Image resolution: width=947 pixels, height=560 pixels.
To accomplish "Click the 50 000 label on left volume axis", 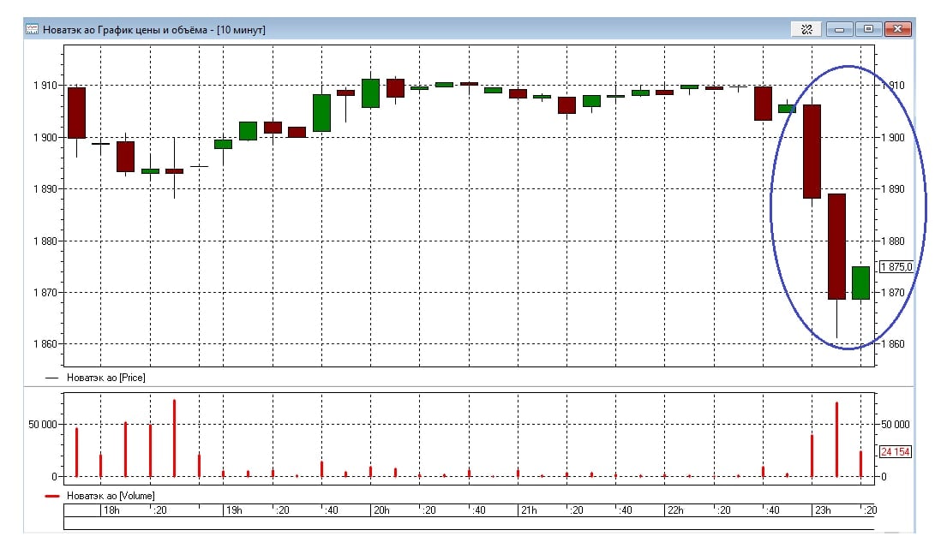I will click(x=42, y=424).
